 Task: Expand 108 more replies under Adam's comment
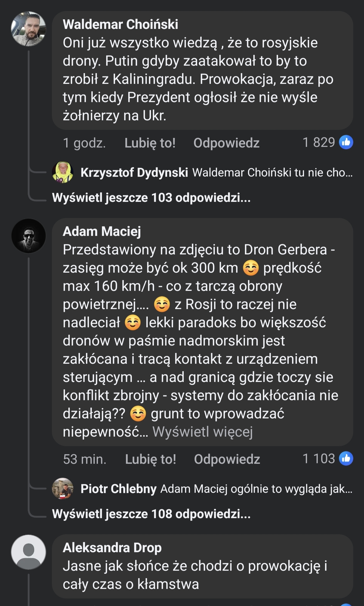pyautogui.click(x=151, y=514)
